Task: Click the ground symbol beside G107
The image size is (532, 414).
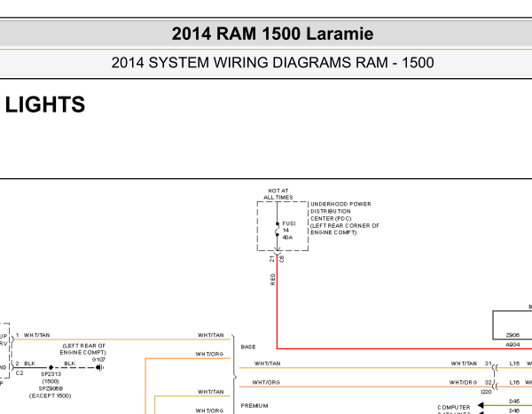Action: (100, 368)
